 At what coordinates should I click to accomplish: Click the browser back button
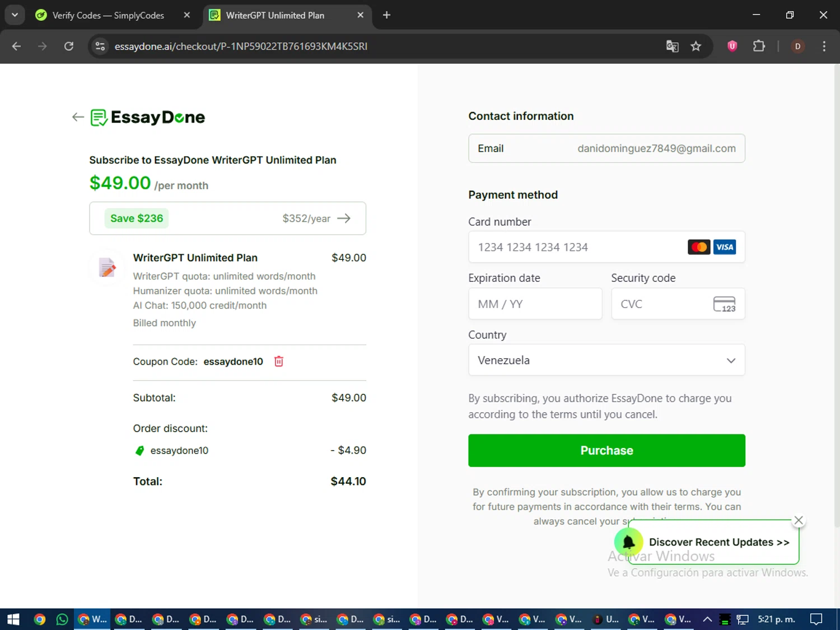(x=16, y=46)
